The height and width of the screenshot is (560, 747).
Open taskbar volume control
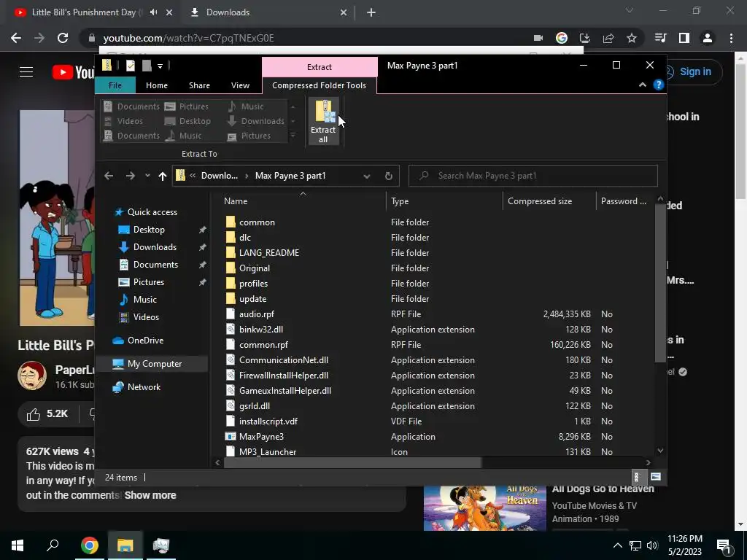tap(652, 545)
